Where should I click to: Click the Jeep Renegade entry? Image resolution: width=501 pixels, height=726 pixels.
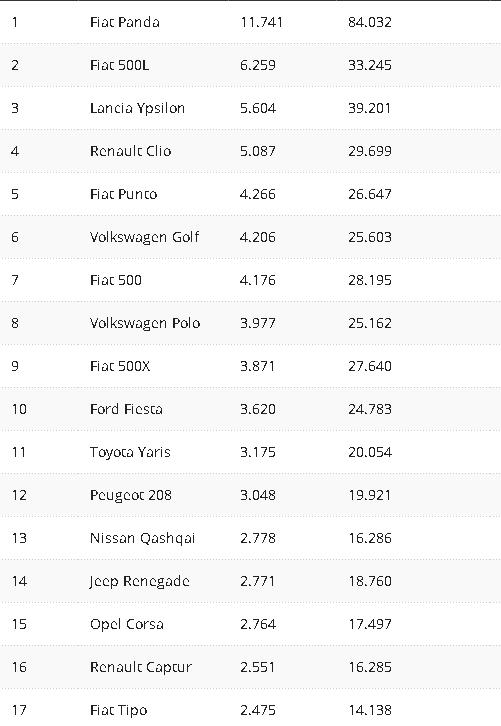pyautogui.click(x=139, y=582)
